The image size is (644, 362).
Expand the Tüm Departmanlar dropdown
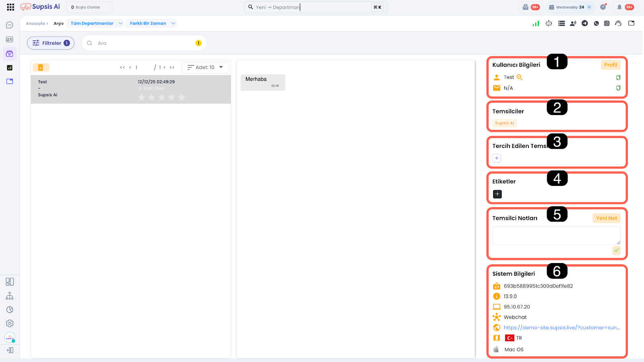[96, 23]
